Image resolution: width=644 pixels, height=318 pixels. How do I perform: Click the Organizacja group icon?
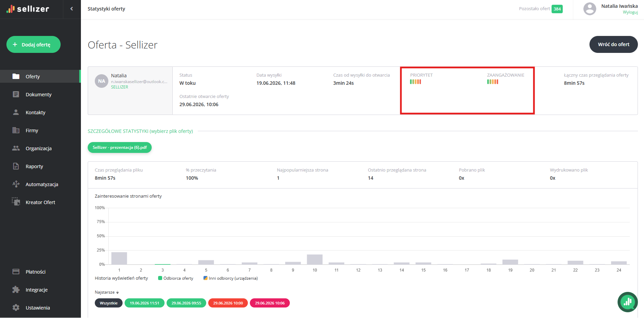[16, 148]
